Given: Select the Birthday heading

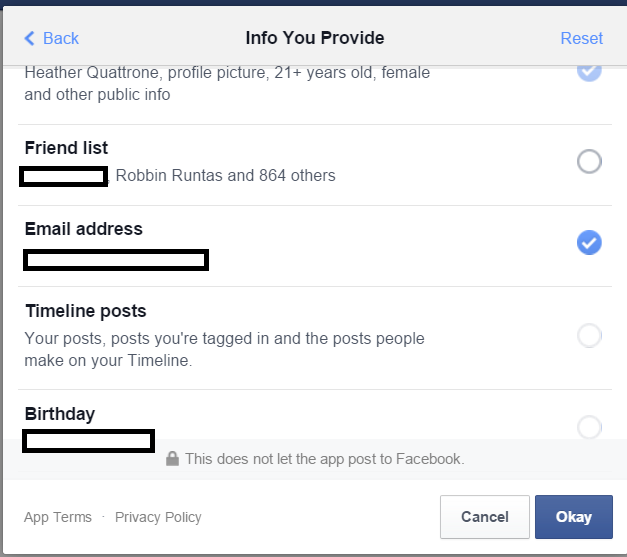Looking at the screenshot, I should point(60,414).
